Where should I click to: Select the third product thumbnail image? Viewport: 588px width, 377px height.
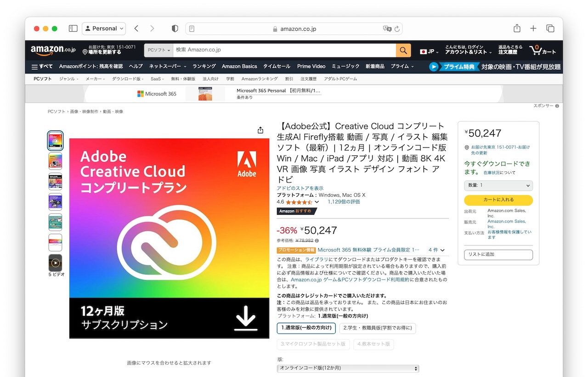(55, 182)
